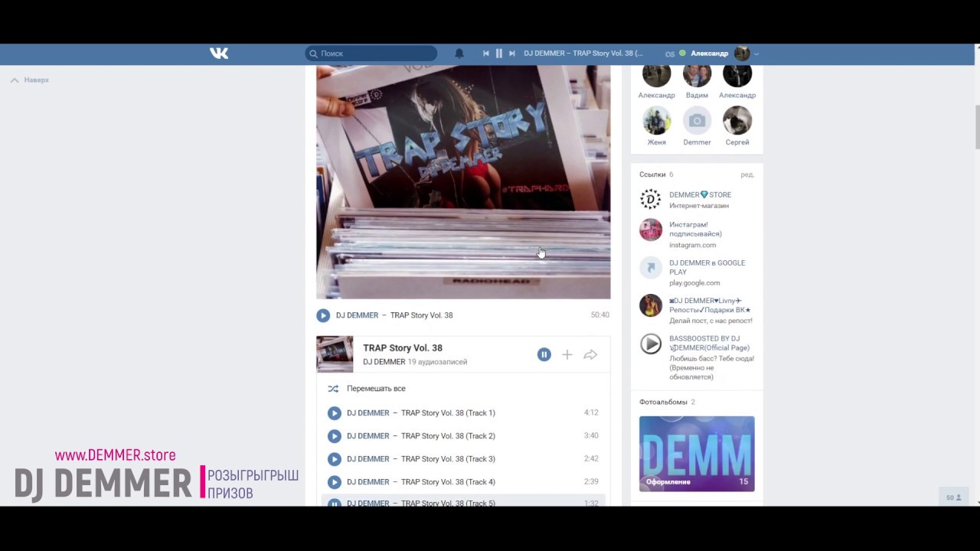Open the VK logo home link
This screenshot has width=980, height=551.
click(x=219, y=54)
